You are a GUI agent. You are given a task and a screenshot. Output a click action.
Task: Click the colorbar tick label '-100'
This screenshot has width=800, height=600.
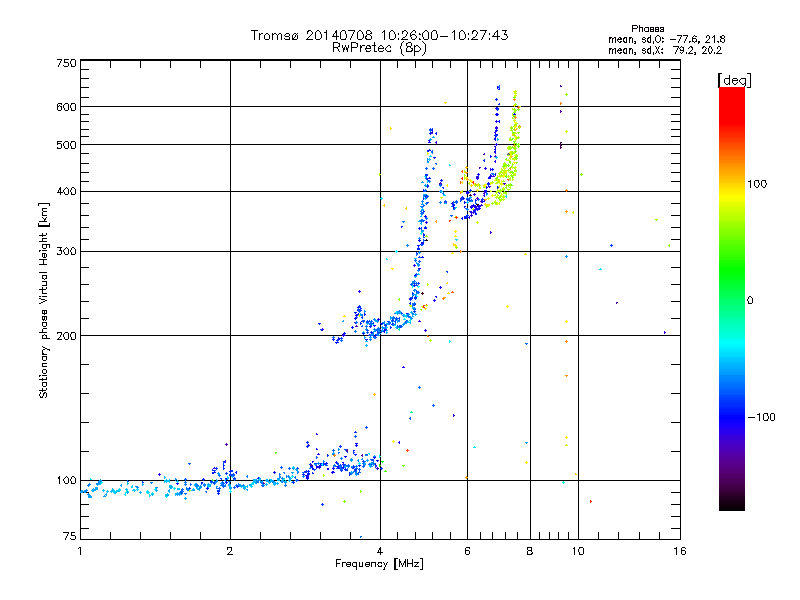[761, 417]
